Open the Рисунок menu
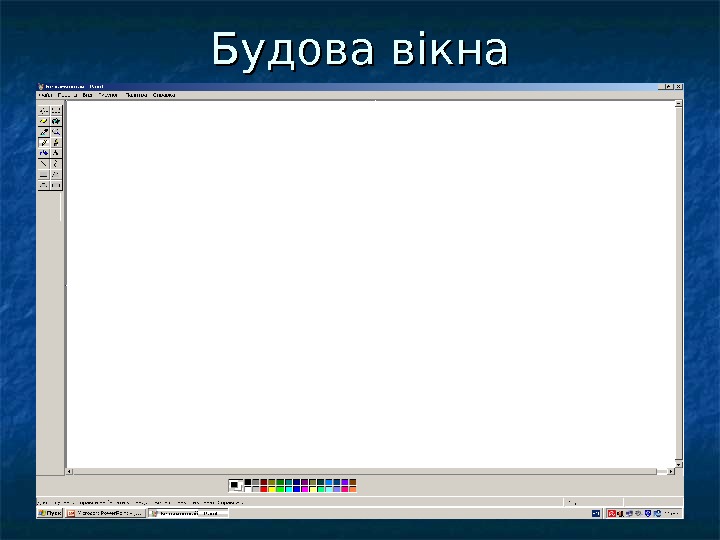Viewport: 720px width, 540px height. click(x=108, y=95)
